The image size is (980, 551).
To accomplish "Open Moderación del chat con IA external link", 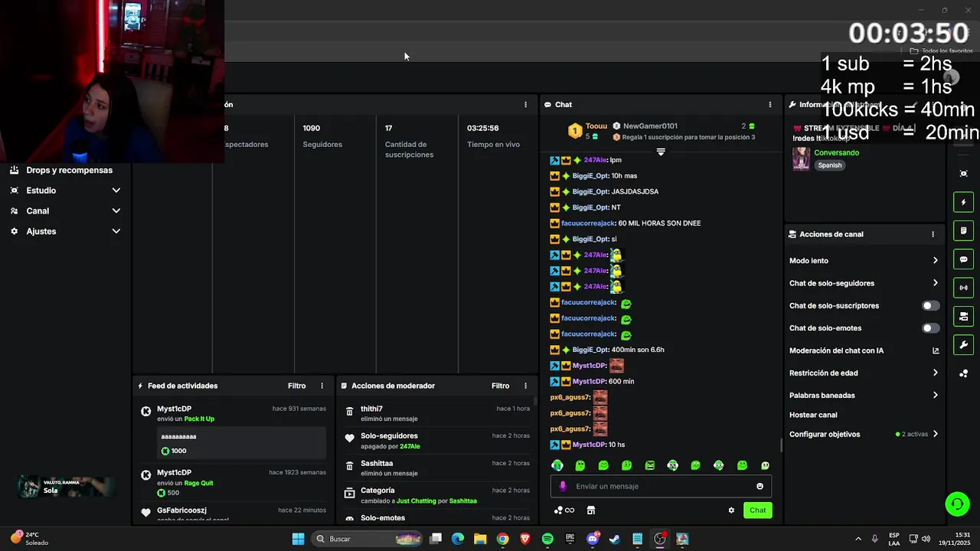I will click(x=936, y=350).
